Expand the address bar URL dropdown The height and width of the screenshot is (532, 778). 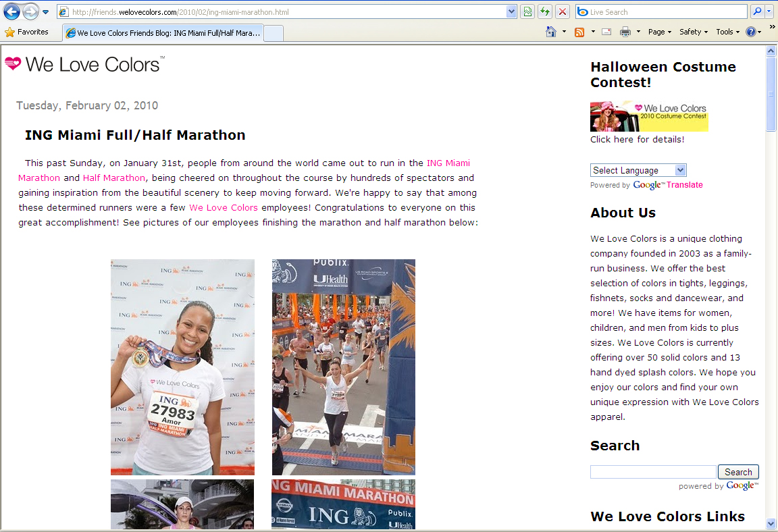(x=511, y=12)
